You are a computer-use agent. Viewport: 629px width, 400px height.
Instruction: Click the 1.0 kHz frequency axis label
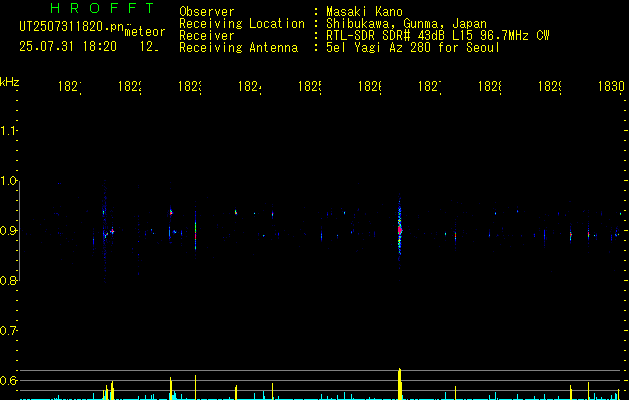pos(8,181)
